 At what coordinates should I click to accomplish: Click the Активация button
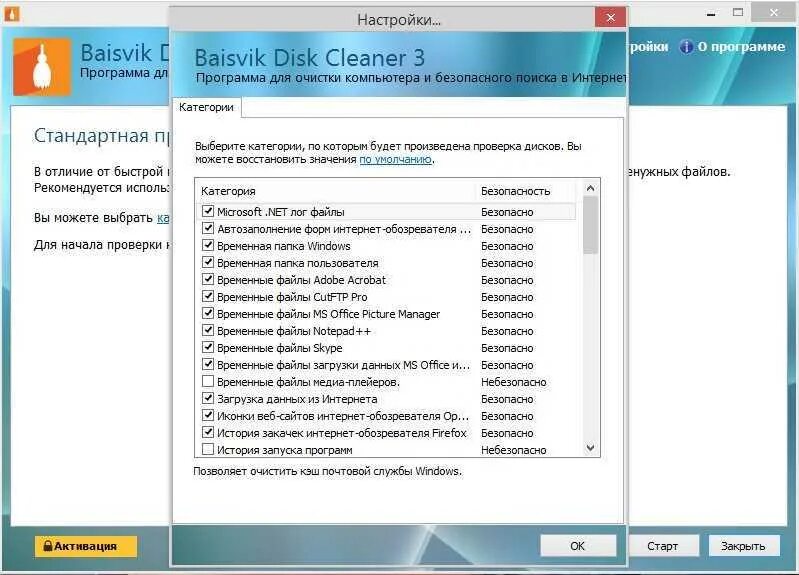click(x=86, y=546)
